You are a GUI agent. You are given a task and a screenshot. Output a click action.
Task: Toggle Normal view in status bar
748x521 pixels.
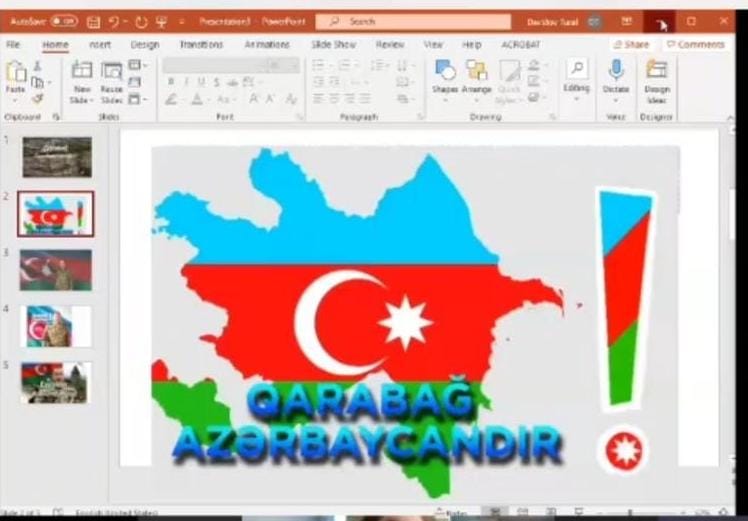coord(496,513)
